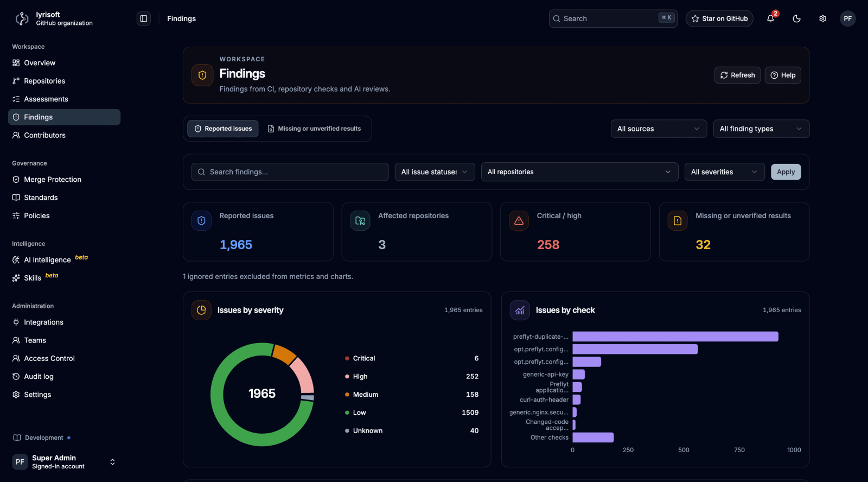The image size is (868, 482).
Task: Click the Other checks bar in chart
Action: click(593, 437)
